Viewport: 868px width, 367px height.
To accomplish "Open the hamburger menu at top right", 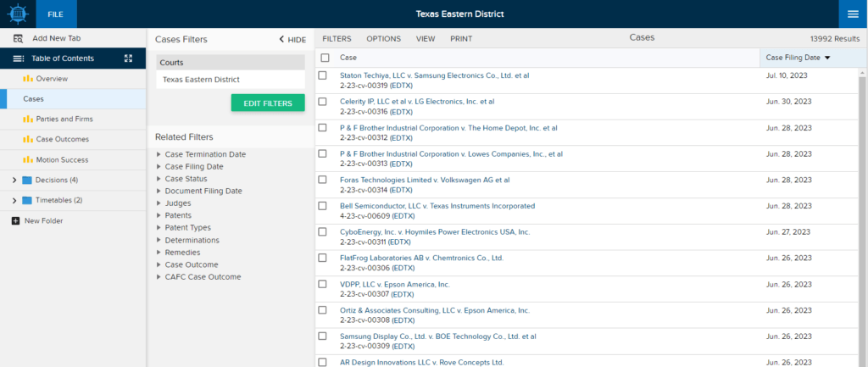I will click(x=853, y=14).
